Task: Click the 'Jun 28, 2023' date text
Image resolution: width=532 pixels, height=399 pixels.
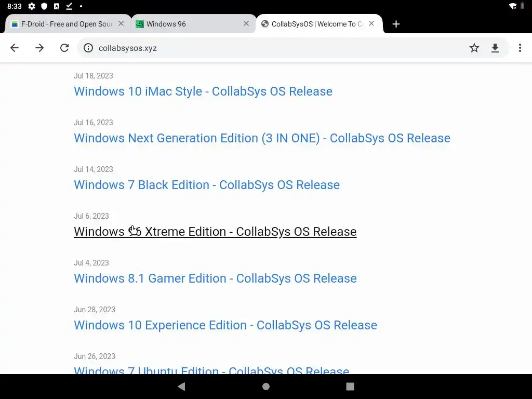Action: click(95, 310)
